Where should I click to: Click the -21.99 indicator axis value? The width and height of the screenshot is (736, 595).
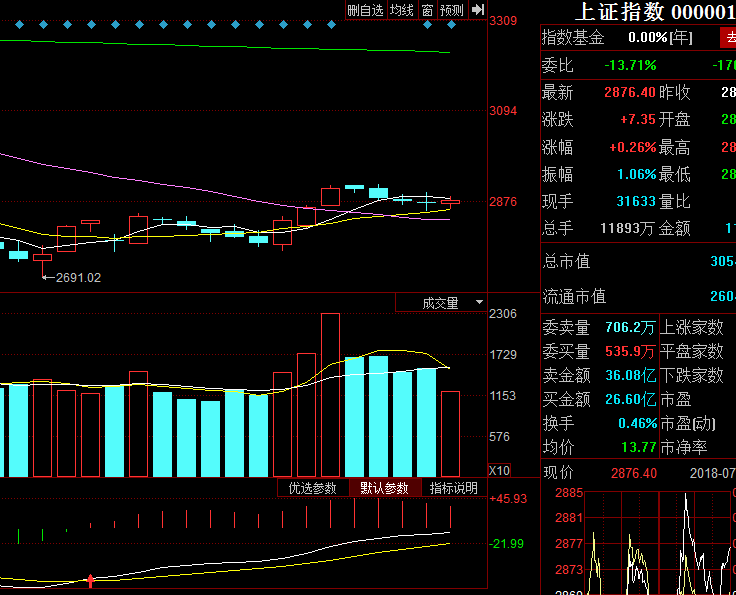click(506, 544)
